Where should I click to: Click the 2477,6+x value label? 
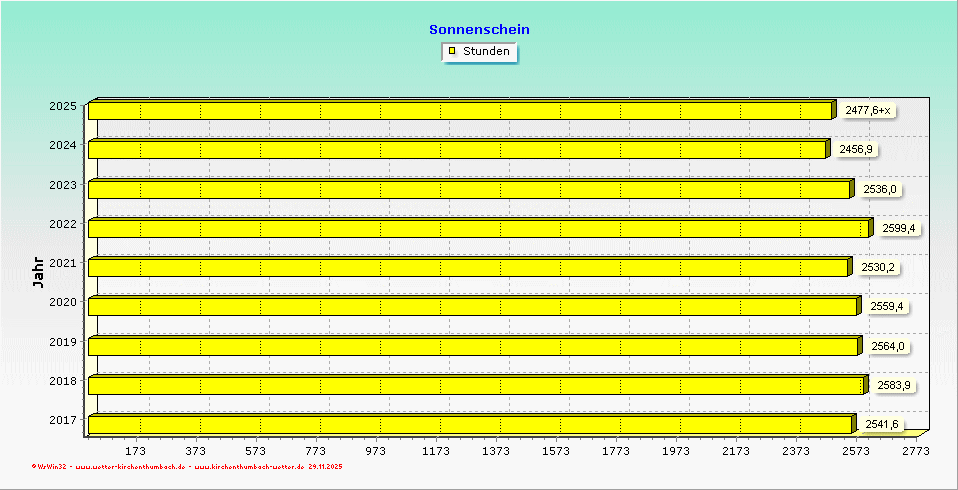click(x=867, y=110)
